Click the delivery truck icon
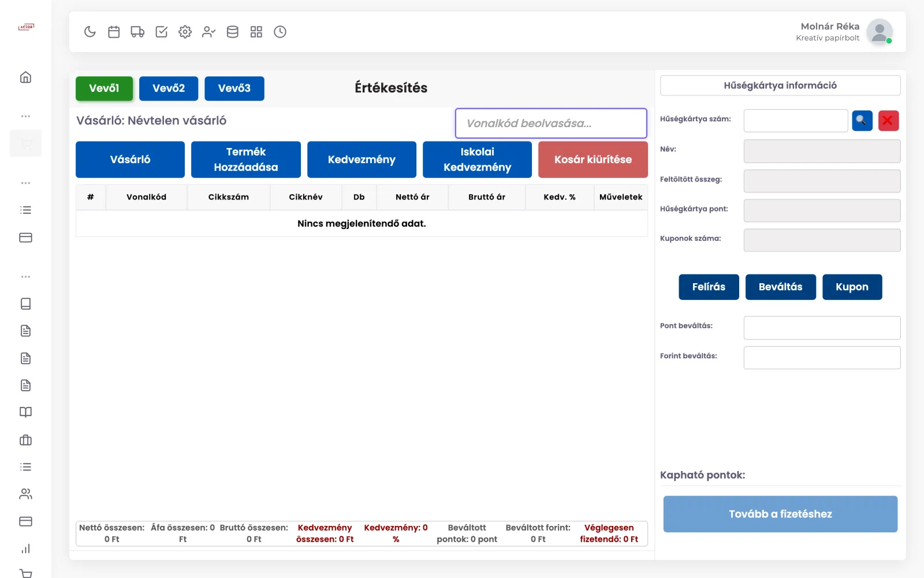Screen dimensions: 924x578 coord(137,32)
